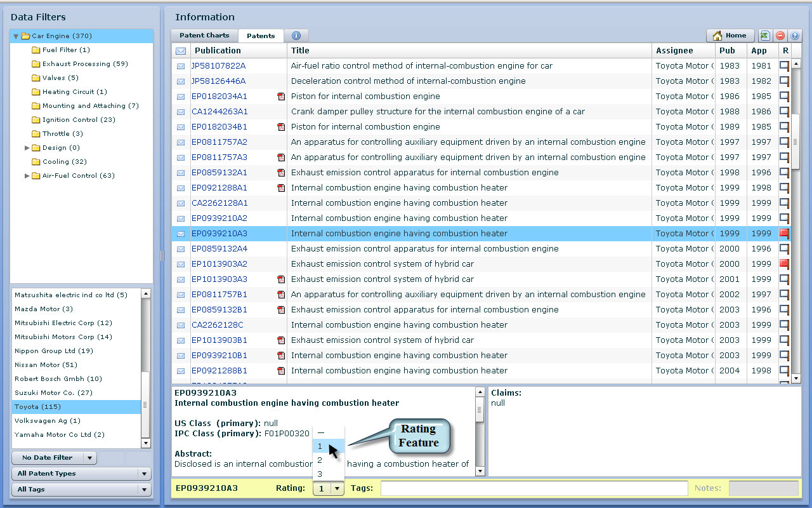Click envelope icon in table header
This screenshot has width=812, height=508.
(x=181, y=51)
